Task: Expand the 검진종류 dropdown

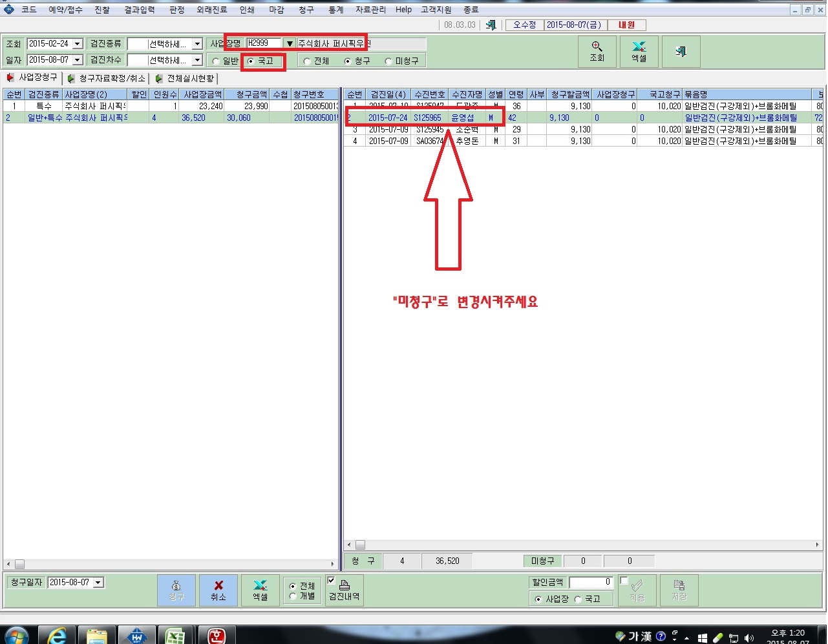Action: [x=198, y=44]
